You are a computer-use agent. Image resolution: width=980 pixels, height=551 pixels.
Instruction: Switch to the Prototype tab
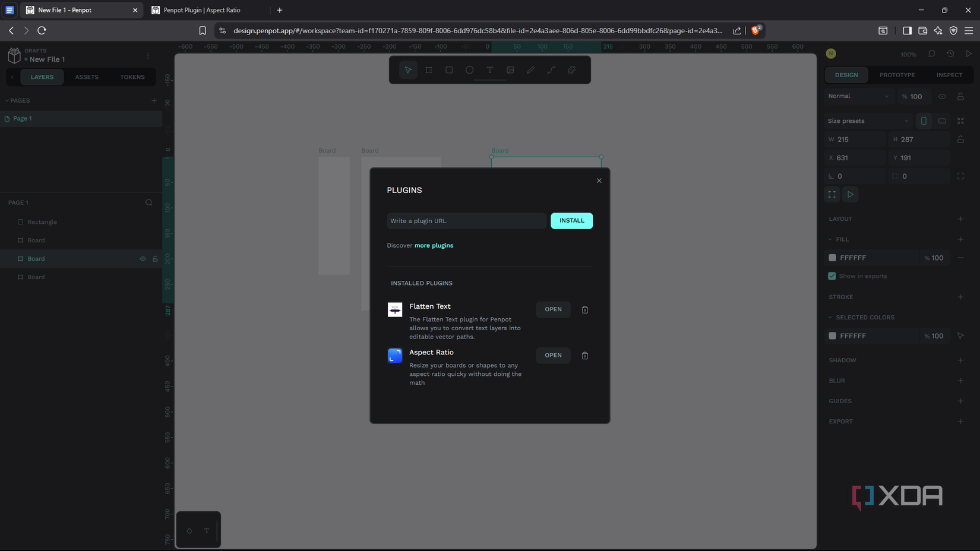897,75
